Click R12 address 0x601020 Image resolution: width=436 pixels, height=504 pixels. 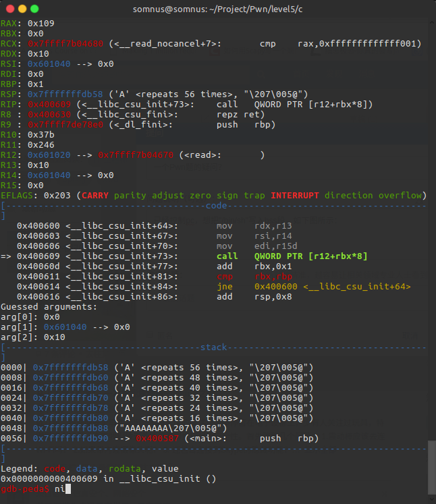(x=49, y=155)
